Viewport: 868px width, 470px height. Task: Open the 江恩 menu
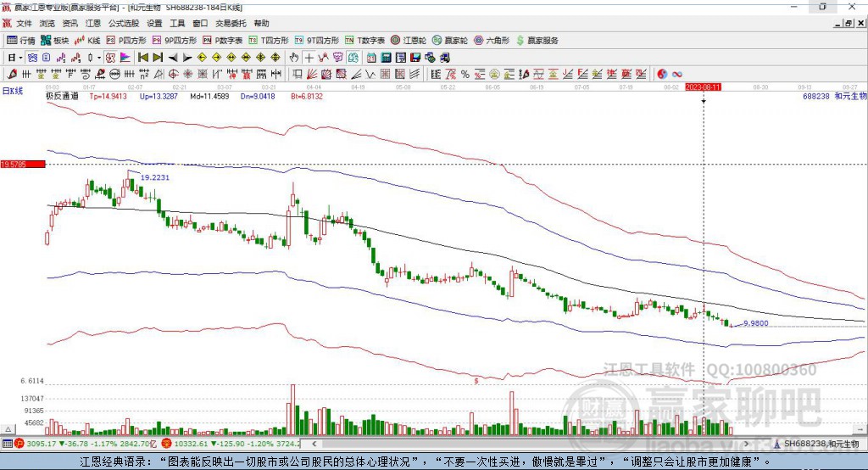[x=93, y=23]
